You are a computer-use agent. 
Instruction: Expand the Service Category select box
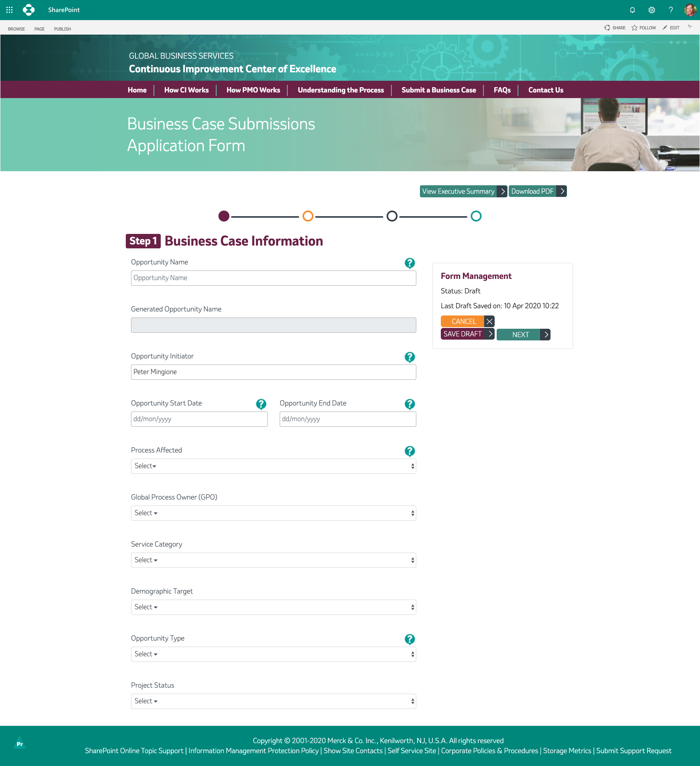pos(273,560)
